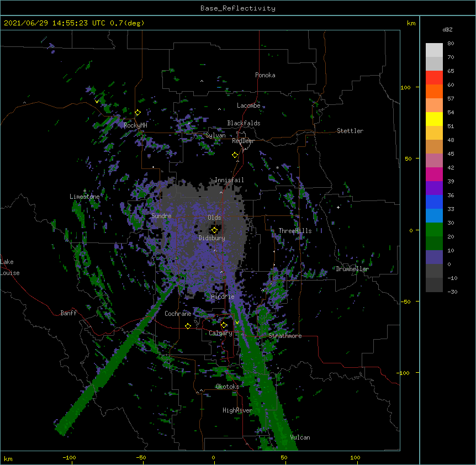Click the Okotoks label

(228, 387)
